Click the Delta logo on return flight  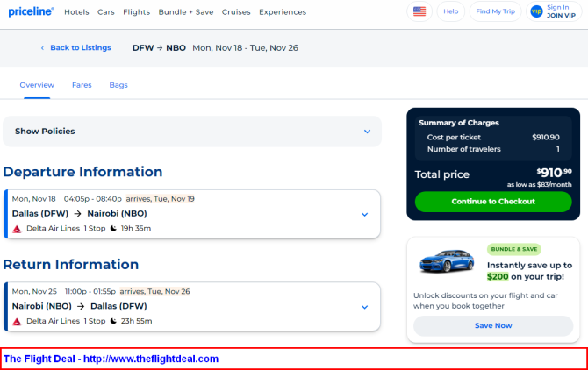17,321
